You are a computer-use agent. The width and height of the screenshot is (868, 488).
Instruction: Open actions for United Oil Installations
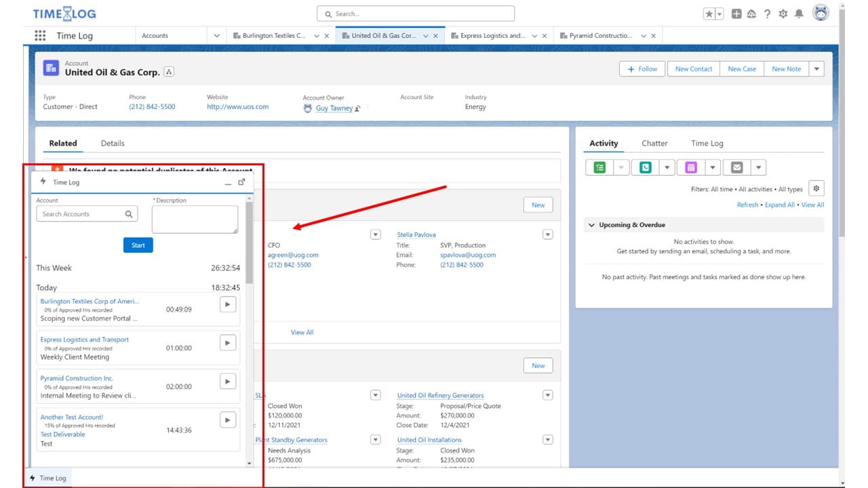pos(548,440)
